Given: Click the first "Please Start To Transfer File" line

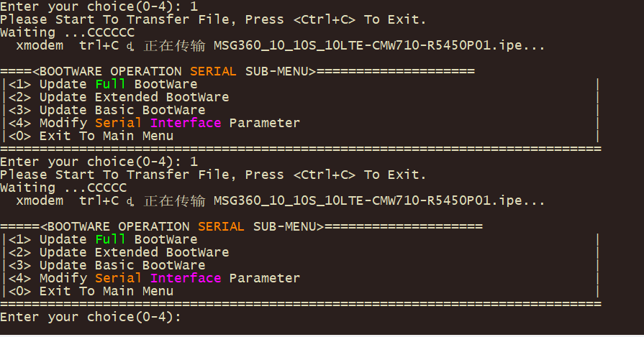Looking at the screenshot, I should [213, 19].
